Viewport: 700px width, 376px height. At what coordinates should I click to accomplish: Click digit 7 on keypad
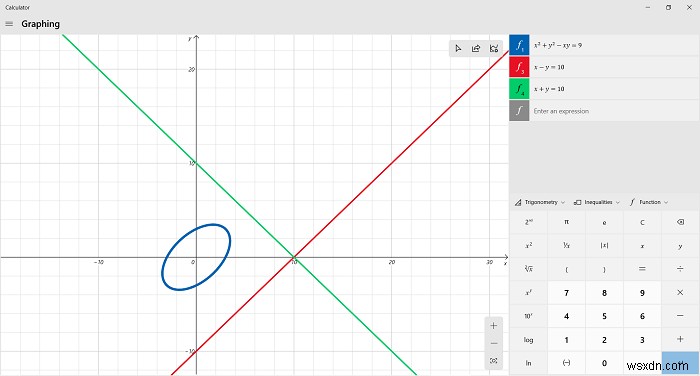click(567, 292)
